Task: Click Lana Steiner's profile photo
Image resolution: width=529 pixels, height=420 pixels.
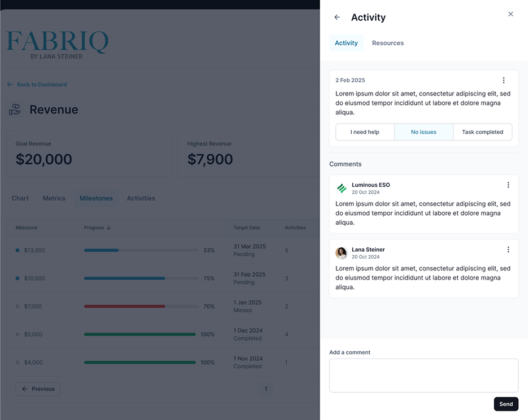Action: (x=342, y=253)
